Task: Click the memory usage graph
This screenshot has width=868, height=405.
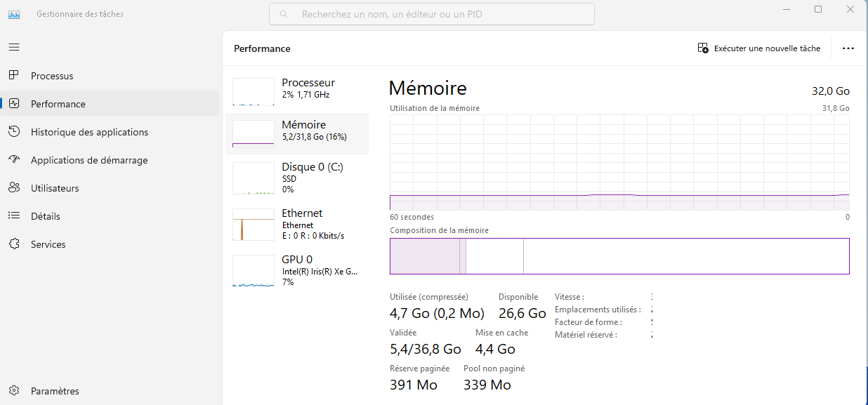Action: click(619, 162)
